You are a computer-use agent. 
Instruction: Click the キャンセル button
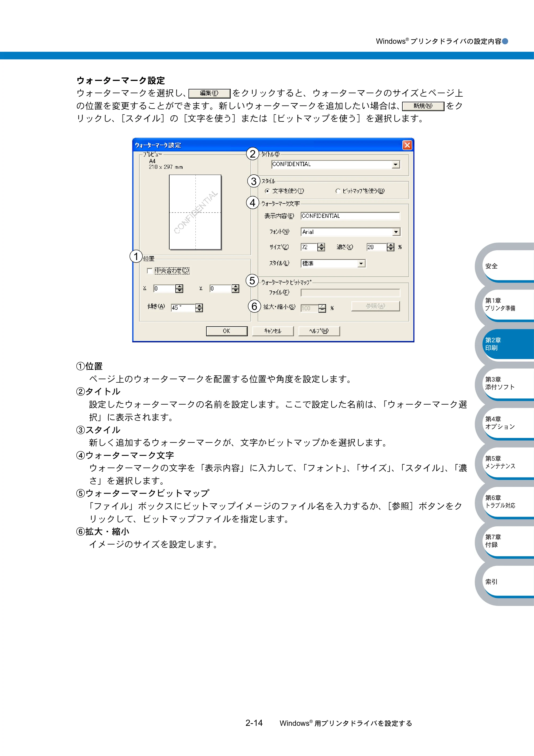[273, 331]
